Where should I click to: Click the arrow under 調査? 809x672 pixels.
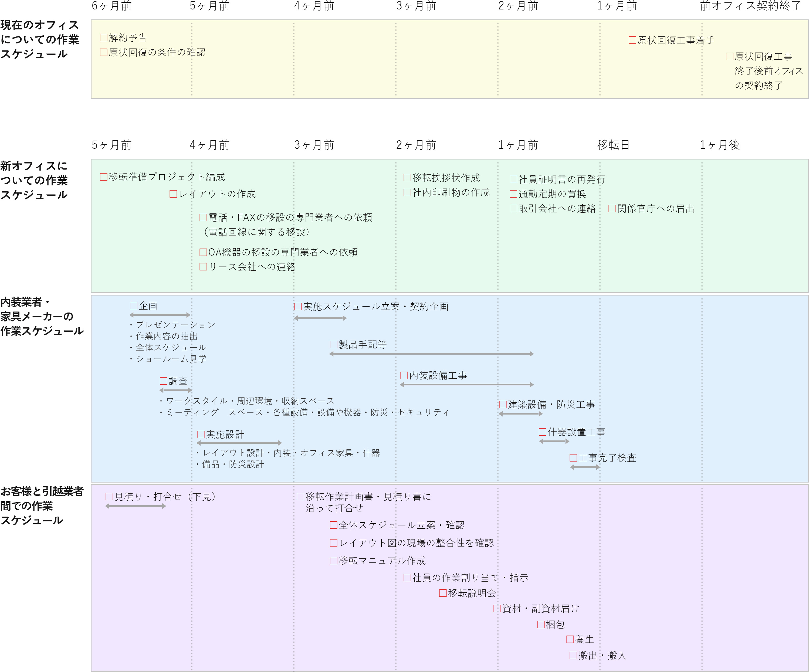176,391
